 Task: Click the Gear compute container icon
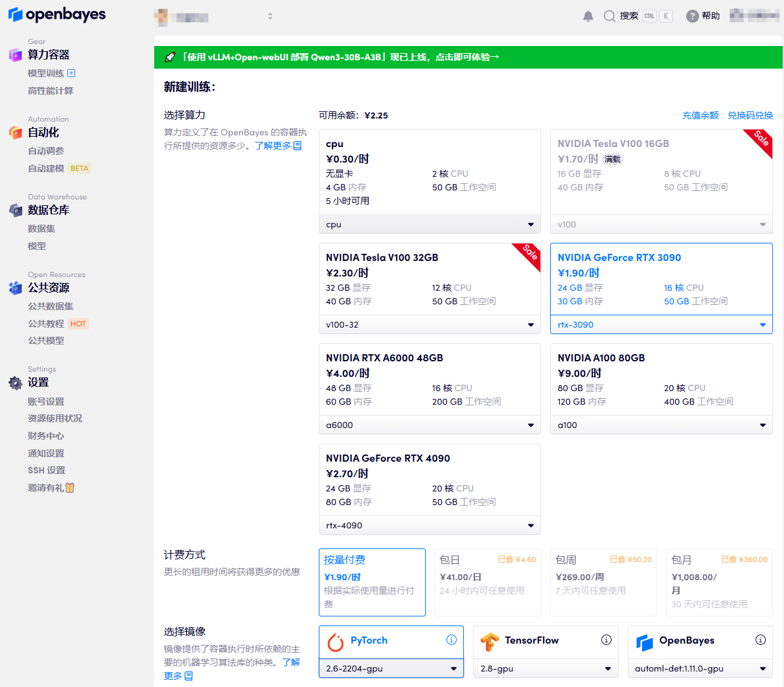[x=16, y=55]
